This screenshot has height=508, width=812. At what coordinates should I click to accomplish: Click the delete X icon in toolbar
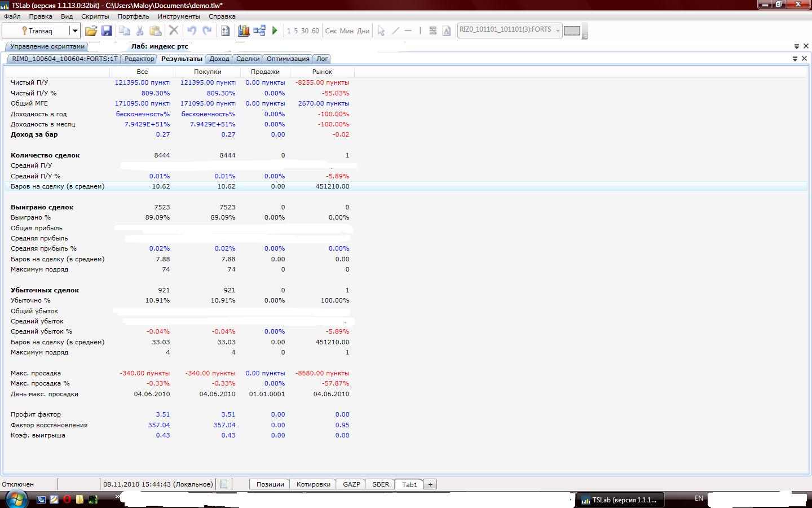pyautogui.click(x=174, y=31)
